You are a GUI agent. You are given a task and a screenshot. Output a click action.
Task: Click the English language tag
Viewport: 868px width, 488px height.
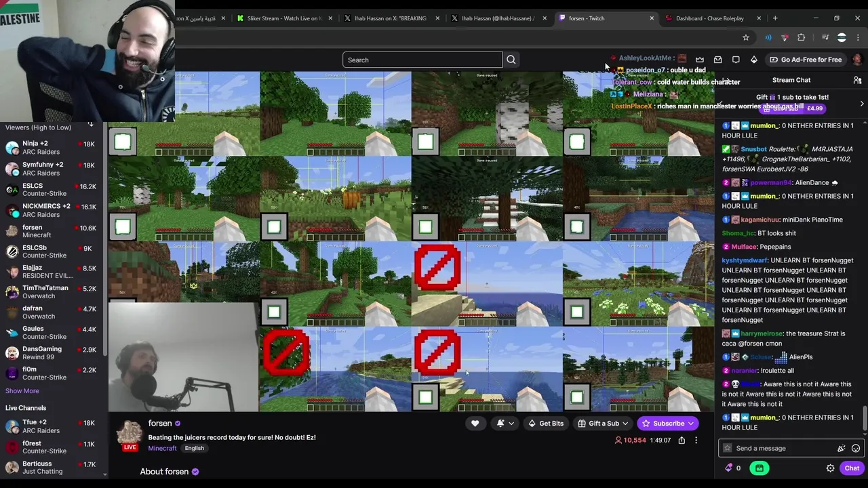coord(194,448)
